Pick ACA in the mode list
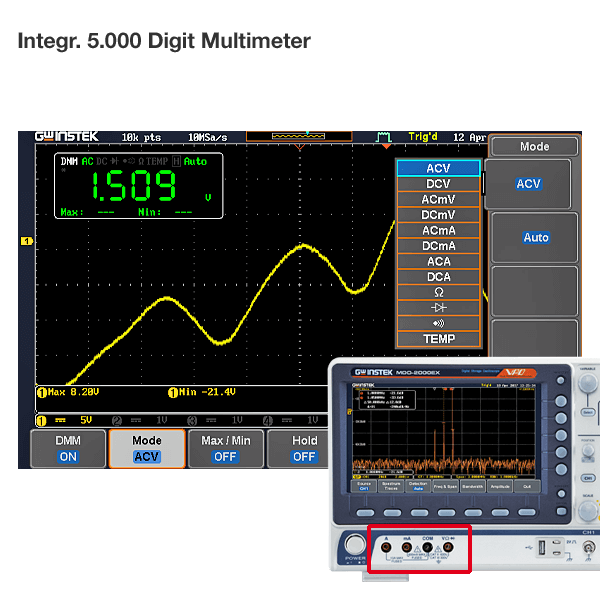 coord(438,261)
